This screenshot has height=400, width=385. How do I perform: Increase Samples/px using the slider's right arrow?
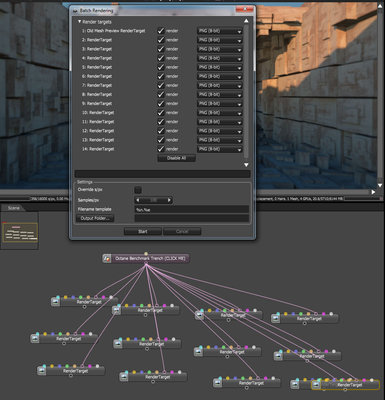(x=169, y=200)
